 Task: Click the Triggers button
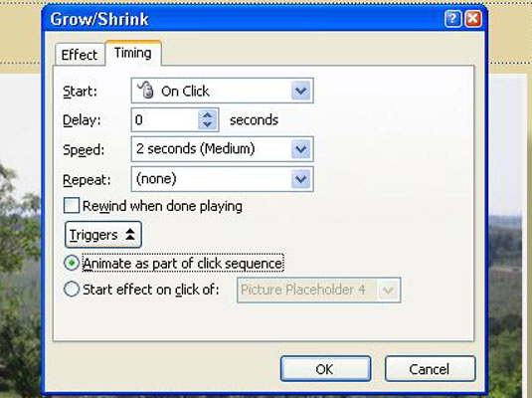coord(102,234)
